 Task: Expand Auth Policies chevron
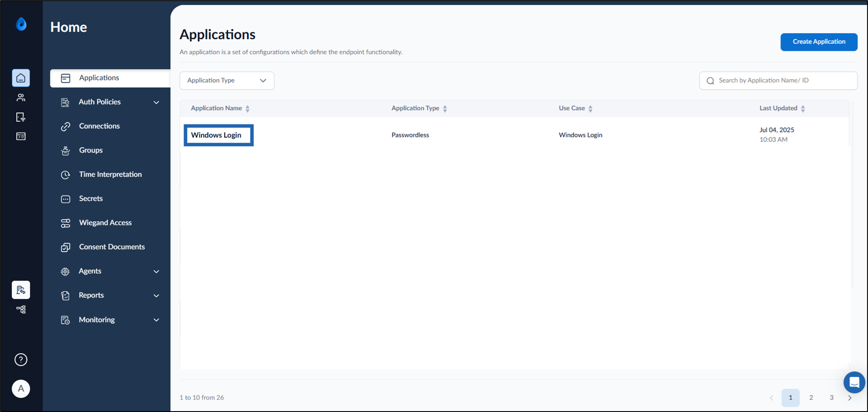156,102
